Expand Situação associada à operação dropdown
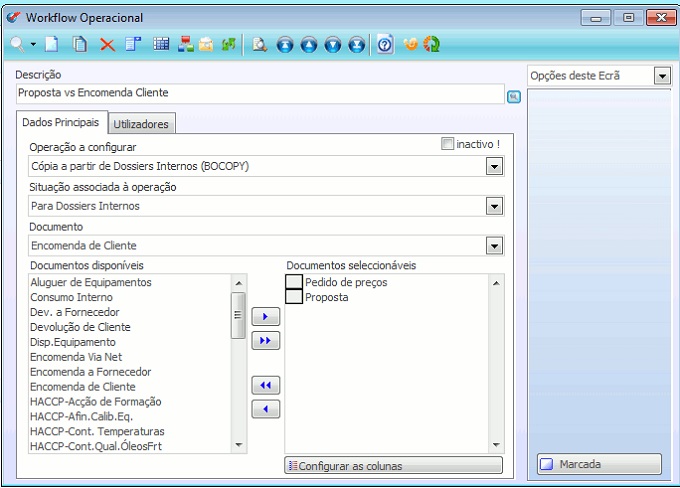Image resolution: width=680 pixels, height=488 pixels. 494,206
